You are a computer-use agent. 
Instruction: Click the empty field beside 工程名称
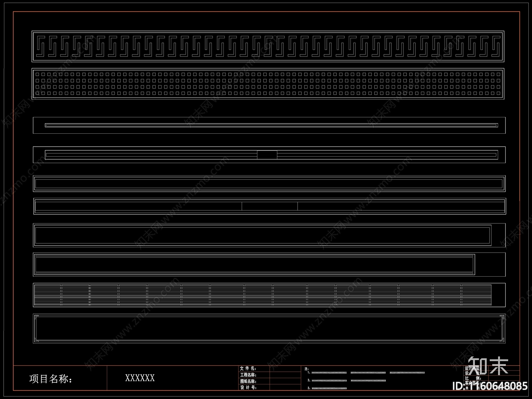(286, 375)
